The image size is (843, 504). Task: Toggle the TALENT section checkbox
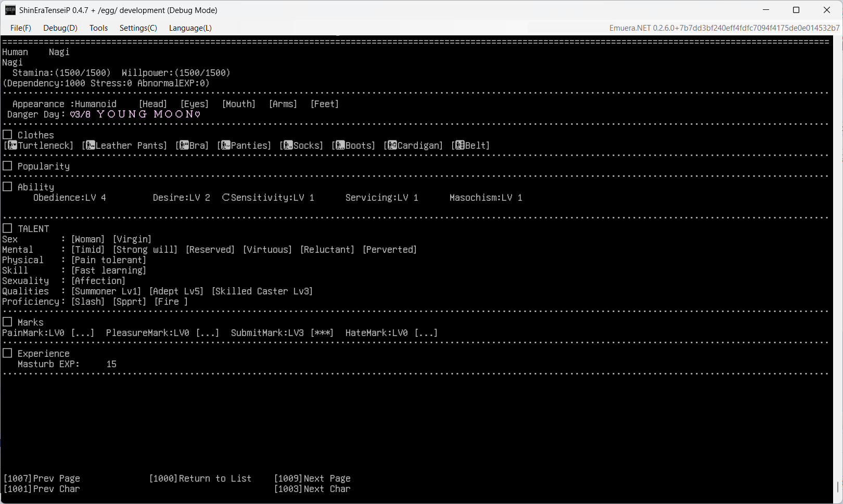click(x=7, y=228)
